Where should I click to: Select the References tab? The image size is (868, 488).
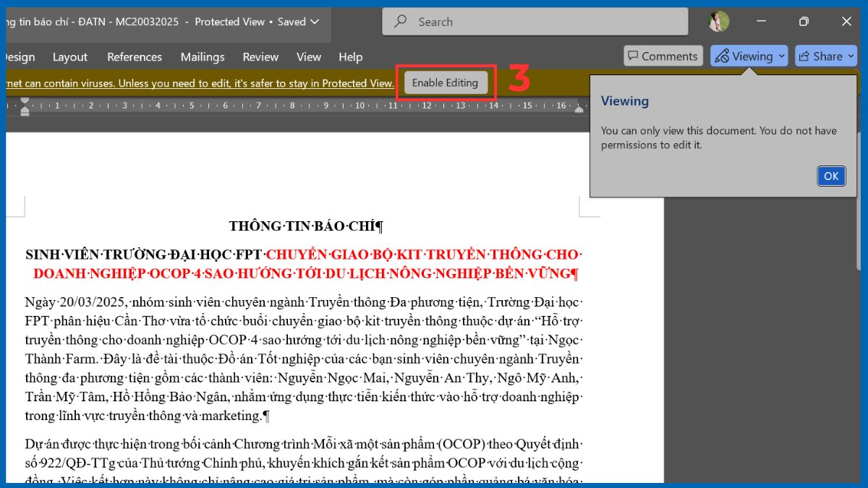135,56
